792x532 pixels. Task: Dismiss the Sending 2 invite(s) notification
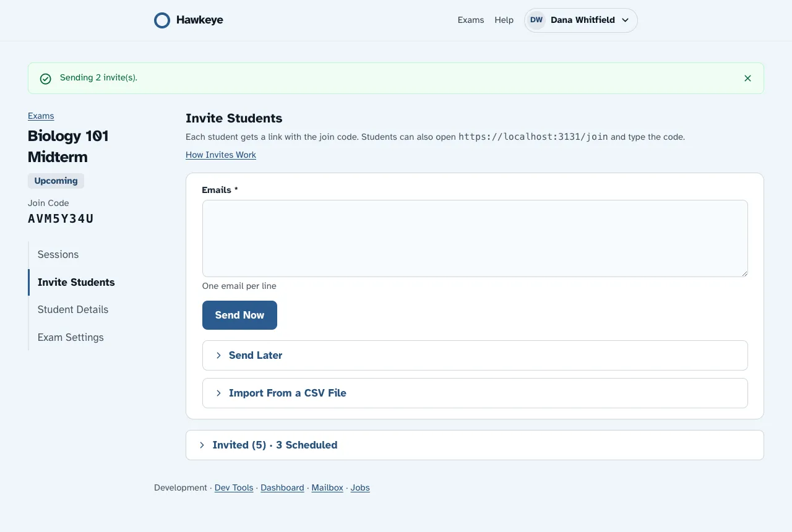pos(747,79)
